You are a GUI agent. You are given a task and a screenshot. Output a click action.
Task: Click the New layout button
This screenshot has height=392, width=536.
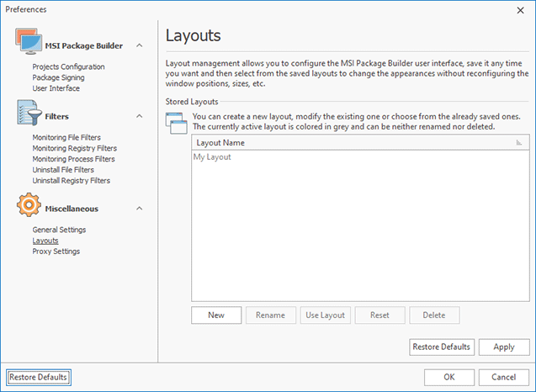pyautogui.click(x=216, y=315)
